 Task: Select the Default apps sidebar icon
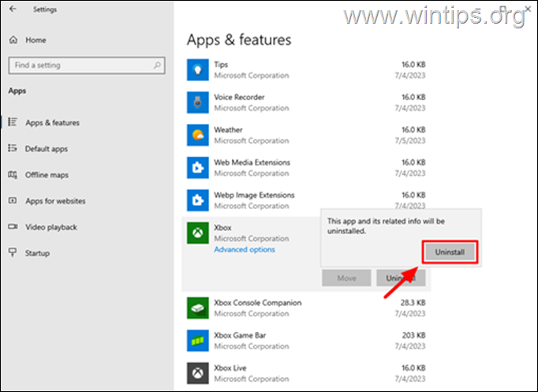[13, 148]
